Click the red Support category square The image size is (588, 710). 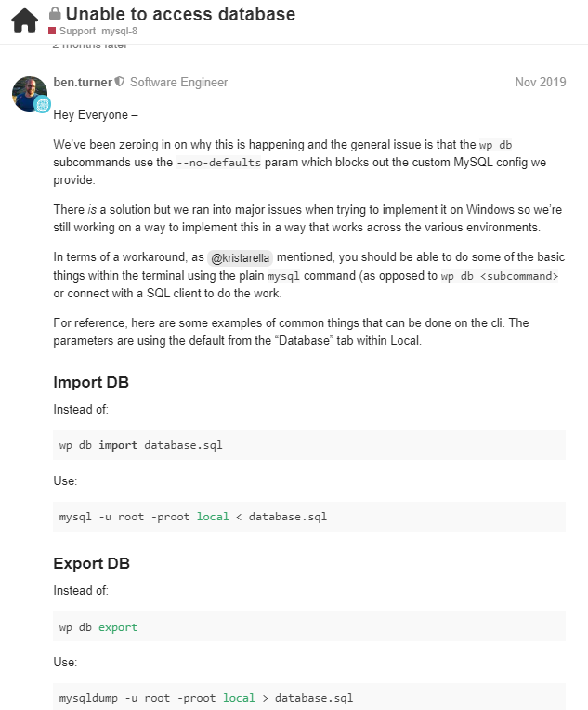[x=52, y=32]
